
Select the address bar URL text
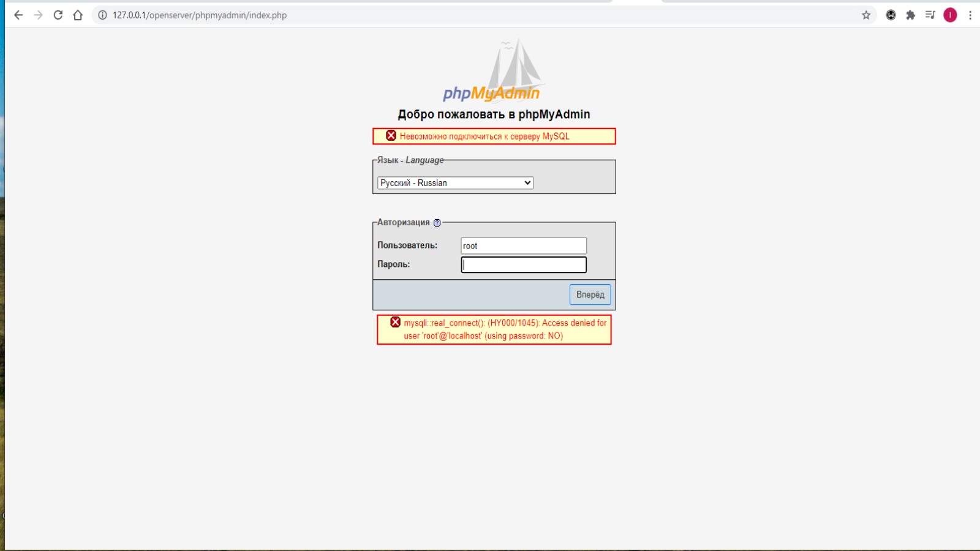[x=200, y=15]
